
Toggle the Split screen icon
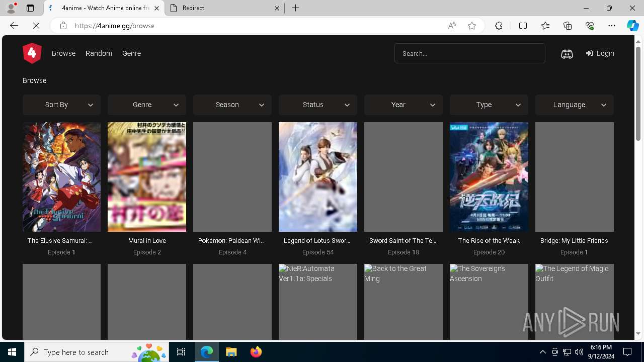pos(523,26)
